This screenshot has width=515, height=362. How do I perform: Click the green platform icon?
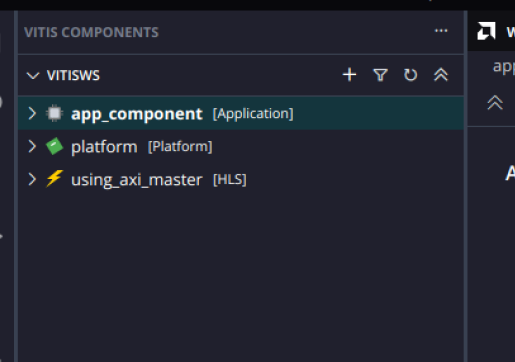(54, 146)
